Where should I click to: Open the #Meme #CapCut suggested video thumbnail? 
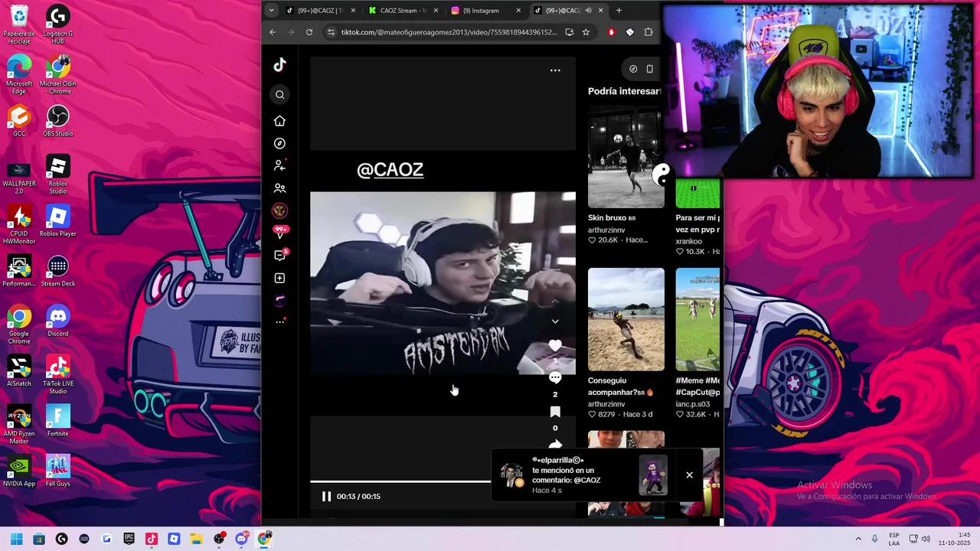[x=697, y=319]
